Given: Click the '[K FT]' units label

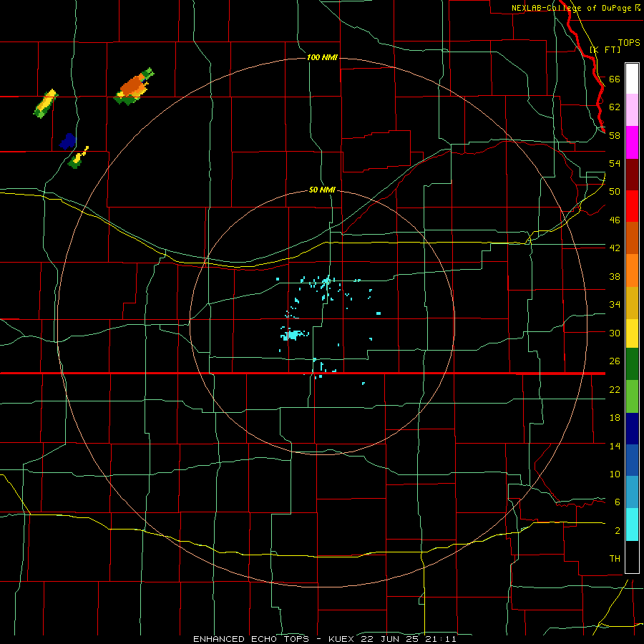Looking at the screenshot, I should (605, 50).
